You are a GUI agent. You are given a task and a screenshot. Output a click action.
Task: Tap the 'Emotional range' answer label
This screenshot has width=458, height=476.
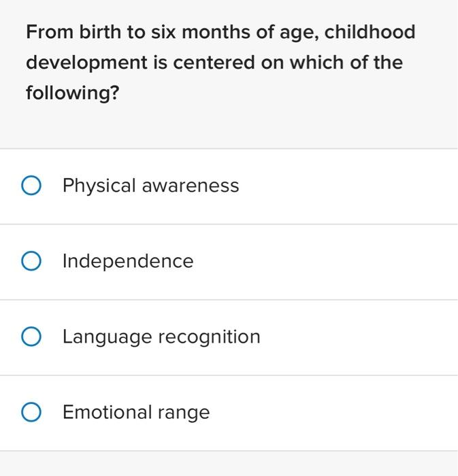pos(136,412)
